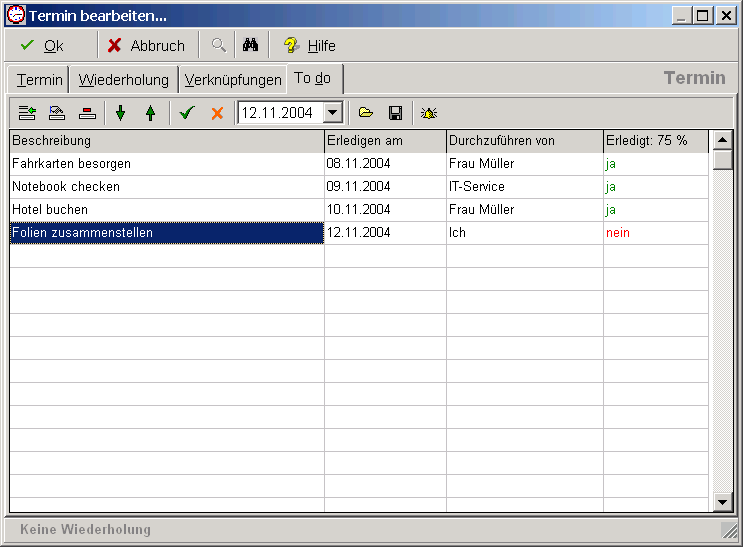Click the date cell 08.11.2004
The height and width of the screenshot is (547, 743).
385,164
